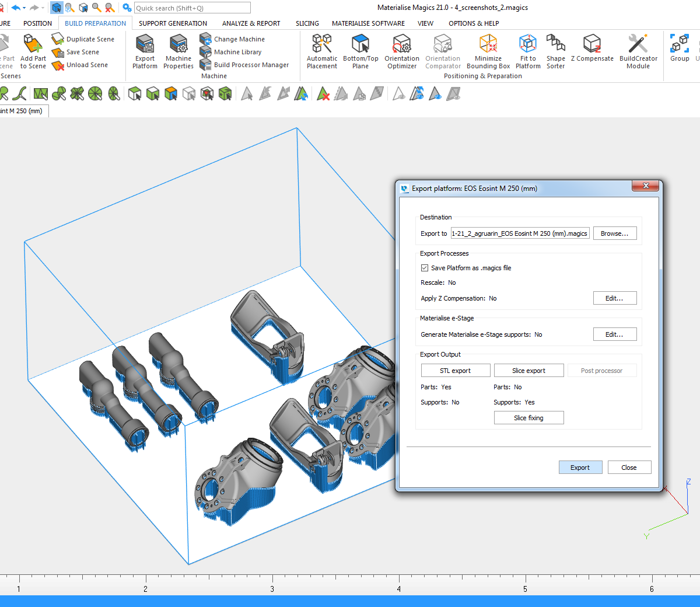Click the orange-blue cube selection icon
Viewport: 700px width, 607px height.
coord(171,93)
